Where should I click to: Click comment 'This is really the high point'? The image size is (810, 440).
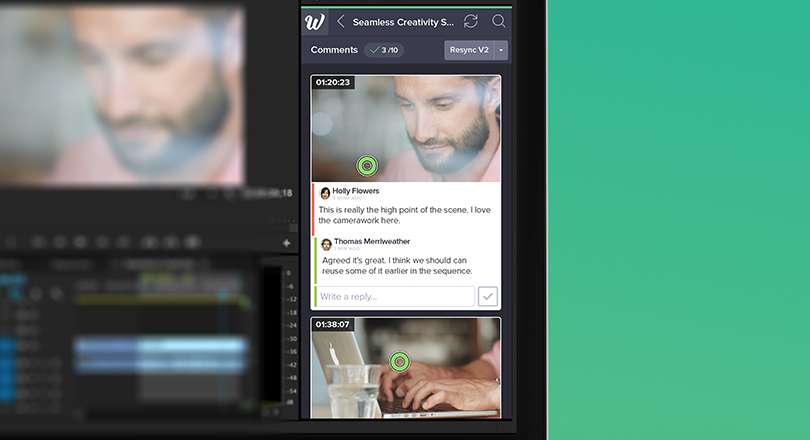point(404,215)
